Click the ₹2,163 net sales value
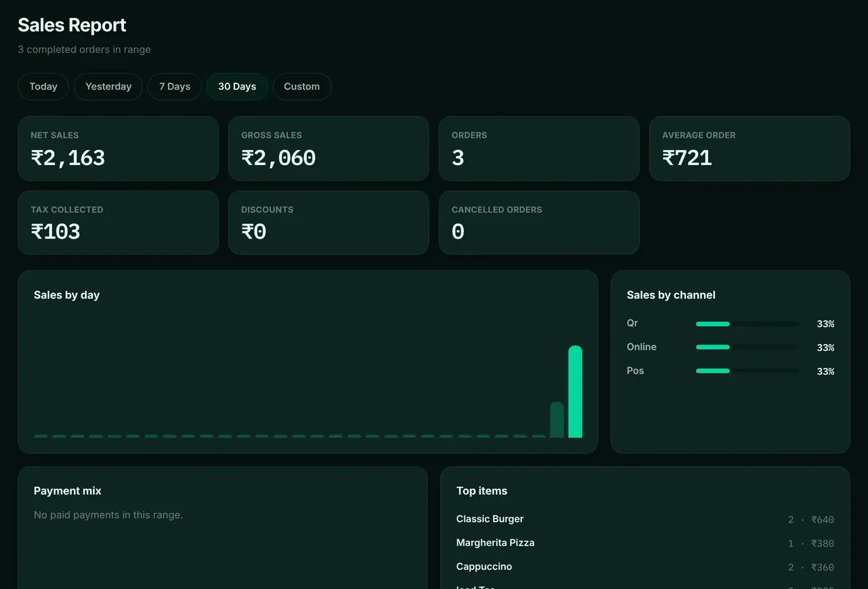 coord(68,157)
